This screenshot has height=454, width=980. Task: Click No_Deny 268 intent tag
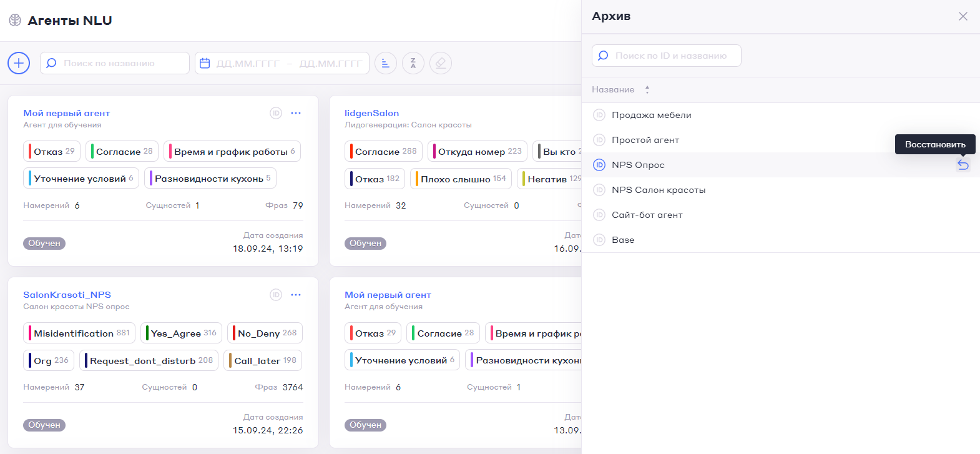pos(265,333)
